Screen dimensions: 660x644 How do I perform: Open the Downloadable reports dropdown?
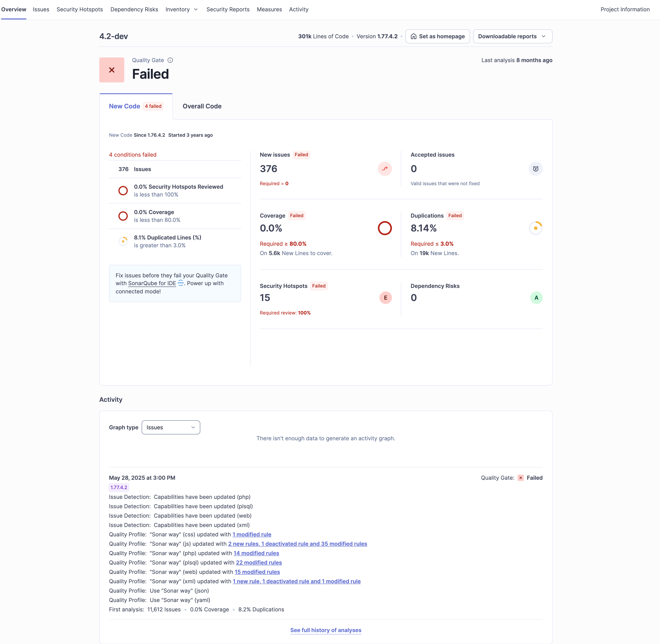512,37
